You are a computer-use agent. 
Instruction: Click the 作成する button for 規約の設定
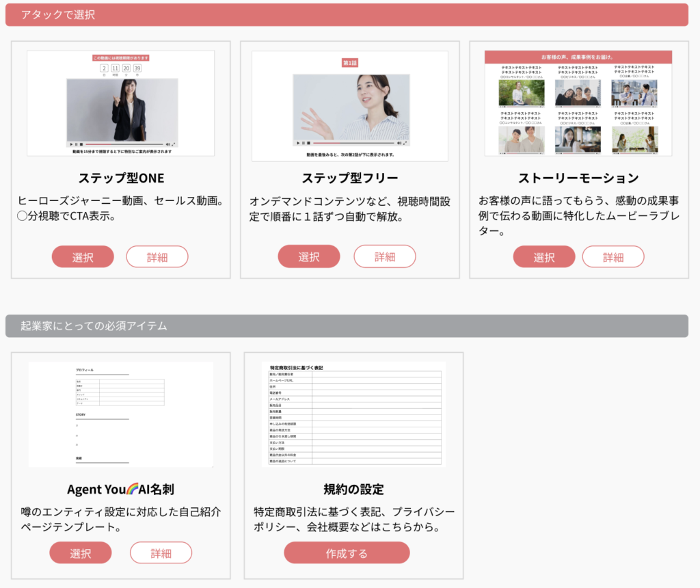point(347,553)
